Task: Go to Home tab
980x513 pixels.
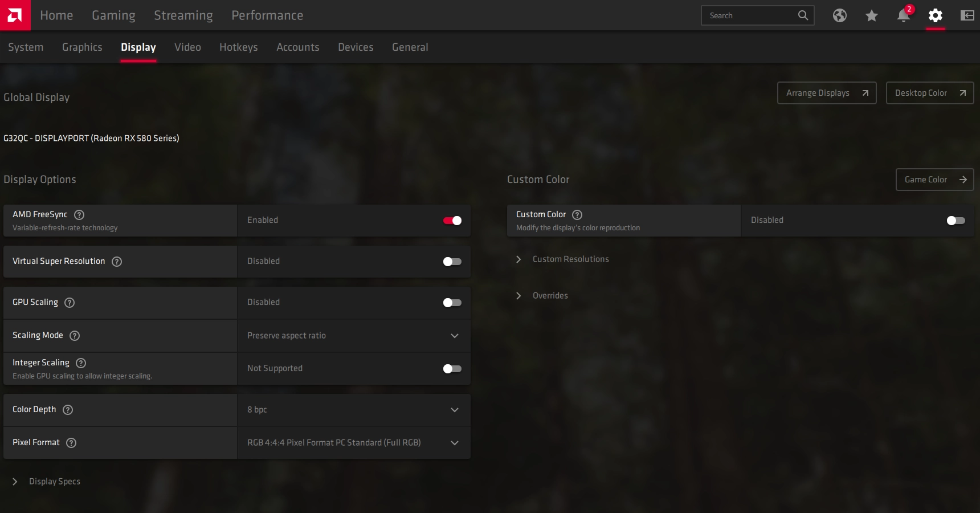Action: [x=56, y=15]
